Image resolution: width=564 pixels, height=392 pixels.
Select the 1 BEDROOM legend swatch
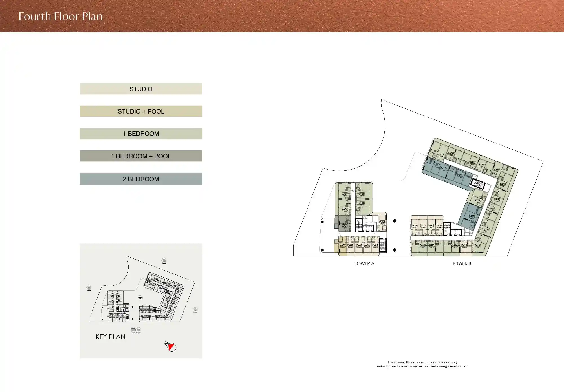point(141,134)
